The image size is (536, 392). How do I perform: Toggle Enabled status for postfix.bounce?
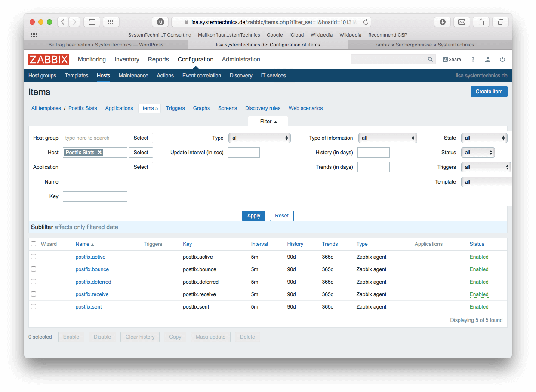pos(479,269)
